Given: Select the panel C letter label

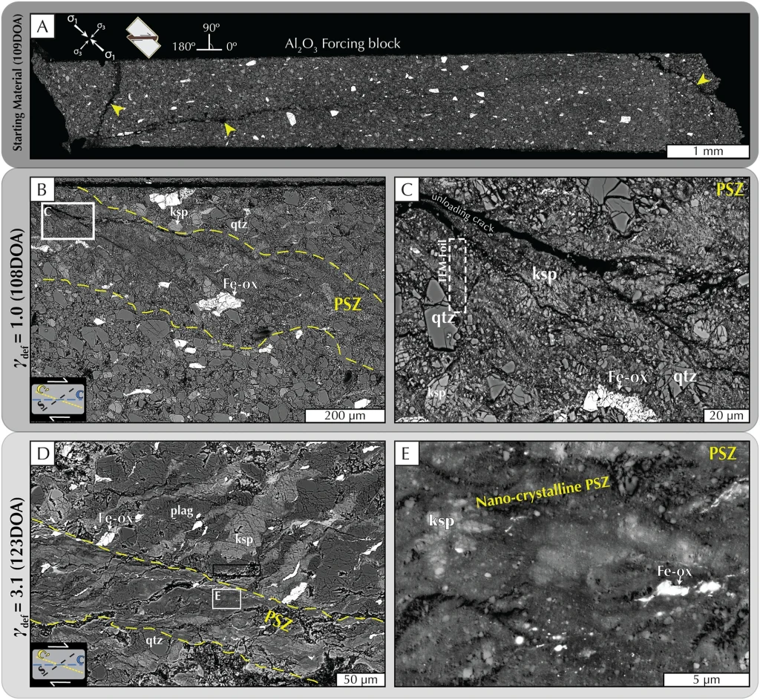Looking at the screenshot, I should coord(407,189).
